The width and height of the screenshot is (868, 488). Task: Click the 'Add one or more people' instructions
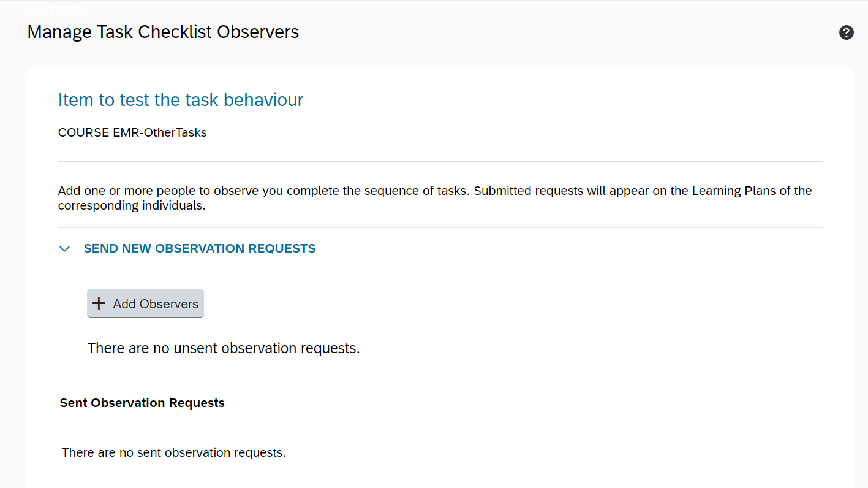(435, 198)
